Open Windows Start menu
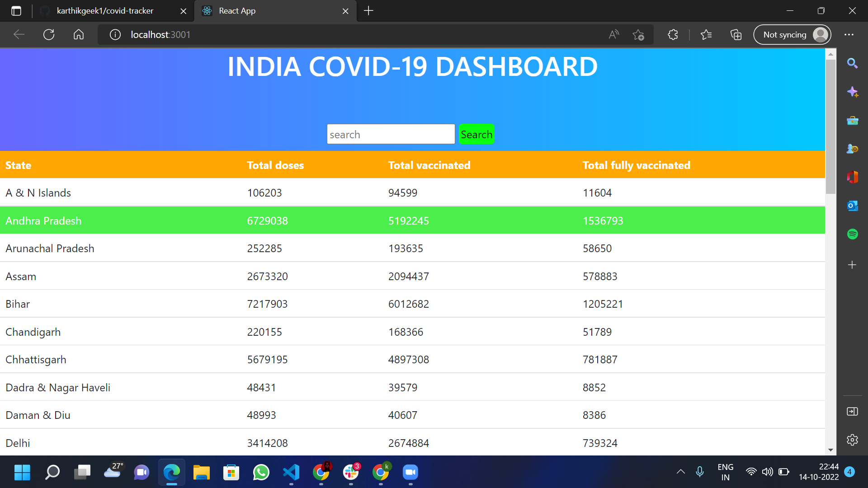868x488 pixels. (x=22, y=473)
